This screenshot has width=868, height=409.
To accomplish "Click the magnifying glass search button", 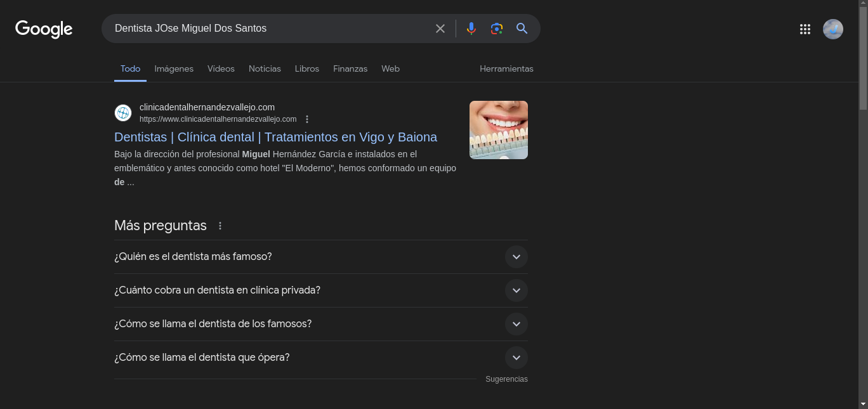I will (x=522, y=29).
